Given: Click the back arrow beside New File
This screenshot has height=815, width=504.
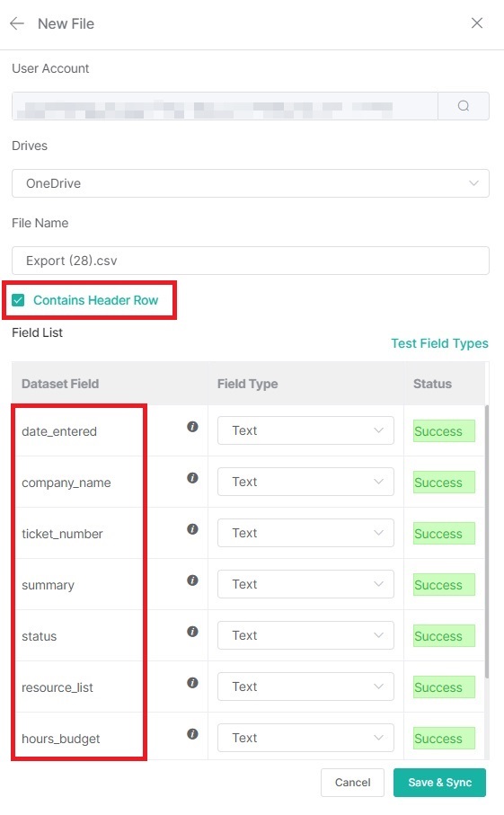Looking at the screenshot, I should click(17, 23).
